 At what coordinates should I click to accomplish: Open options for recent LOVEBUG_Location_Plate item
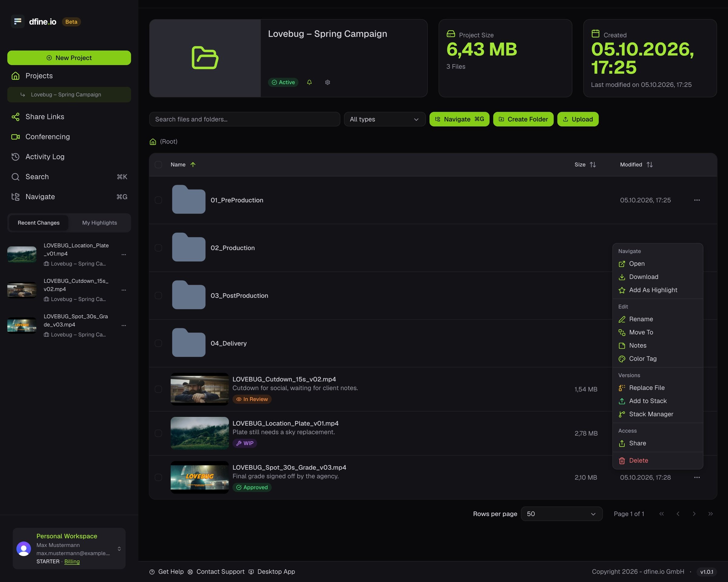tap(123, 255)
